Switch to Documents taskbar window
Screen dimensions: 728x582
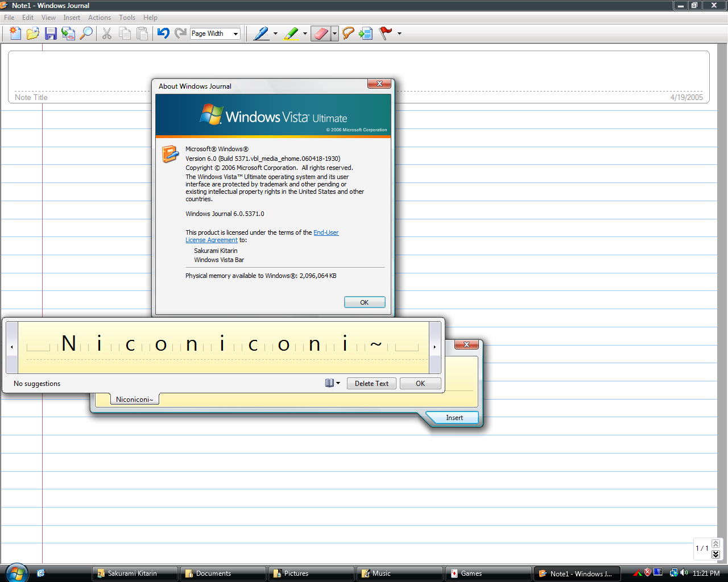click(x=222, y=573)
